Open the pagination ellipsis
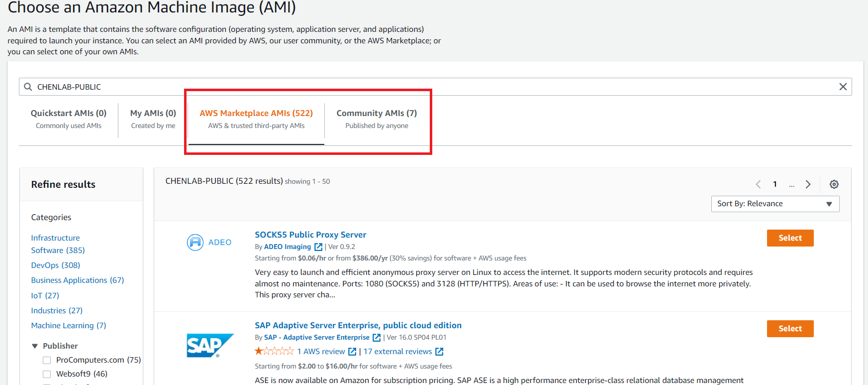 (x=791, y=185)
